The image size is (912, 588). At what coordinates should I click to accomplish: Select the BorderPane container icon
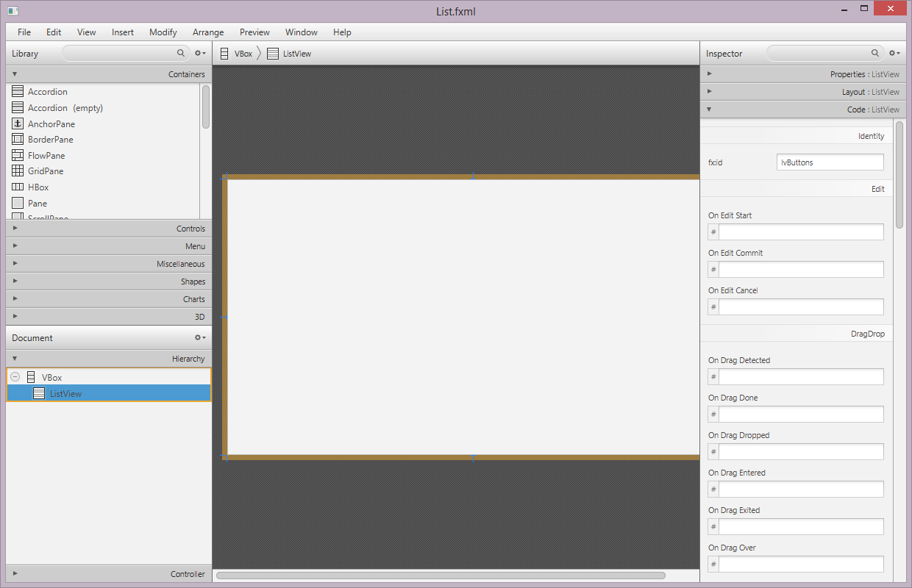click(x=18, y=139)
